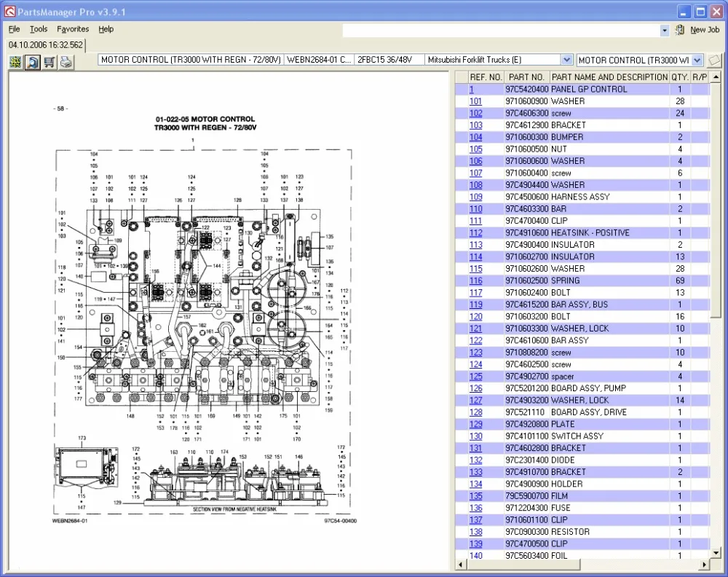Select part number 79C5900700 for FILM

(527, 496)
